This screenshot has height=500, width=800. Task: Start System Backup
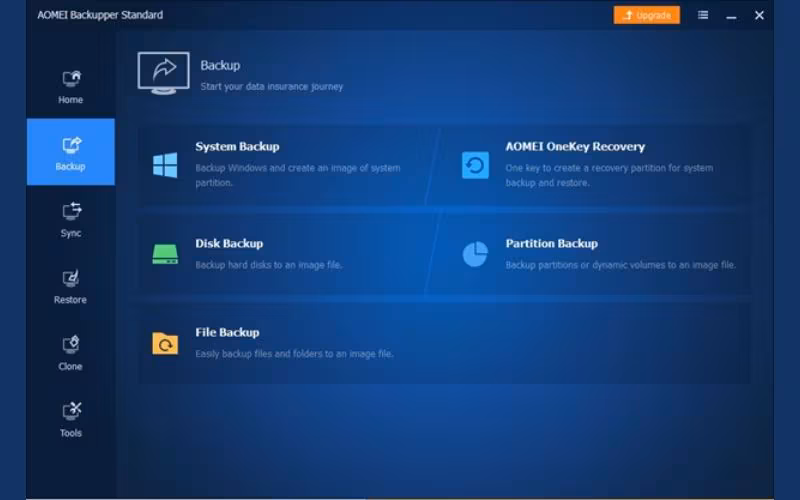click(237, 146)
